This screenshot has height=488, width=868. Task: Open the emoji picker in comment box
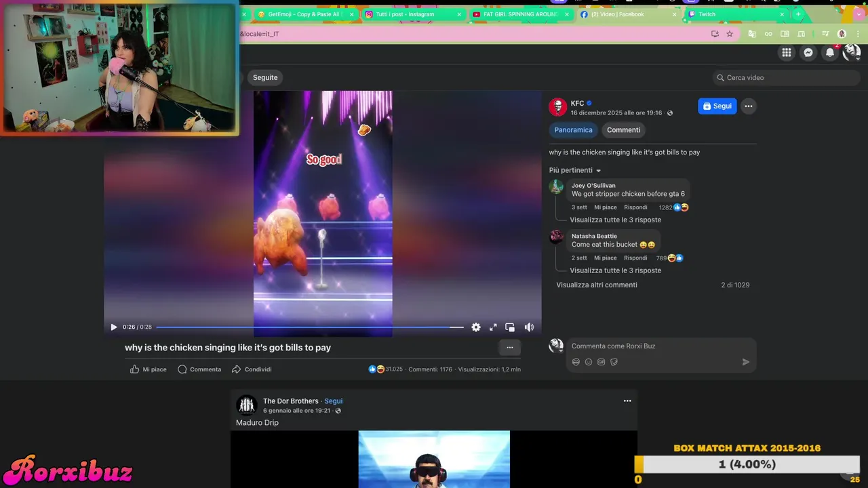589,362
